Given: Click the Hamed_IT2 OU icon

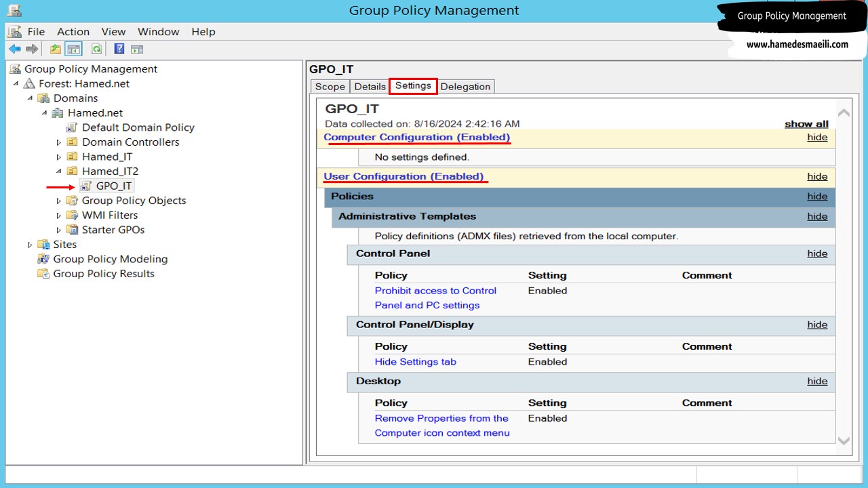Looking at the screenshot, I should point(72,171).
